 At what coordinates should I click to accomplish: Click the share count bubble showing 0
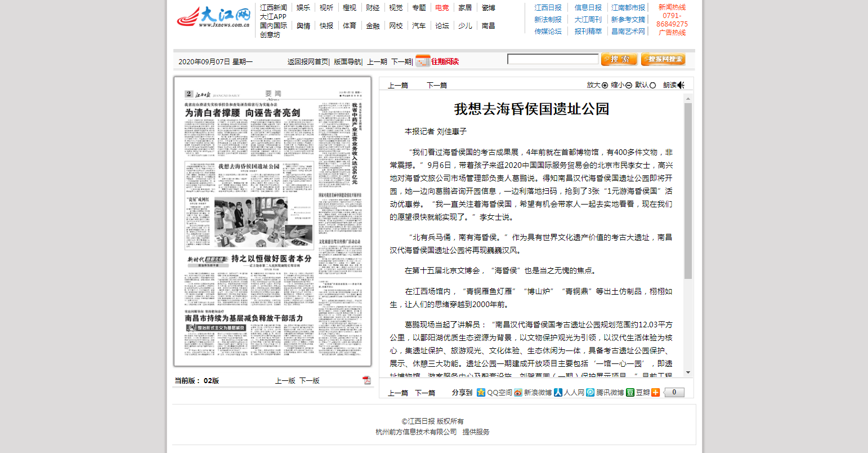[674, 392]
